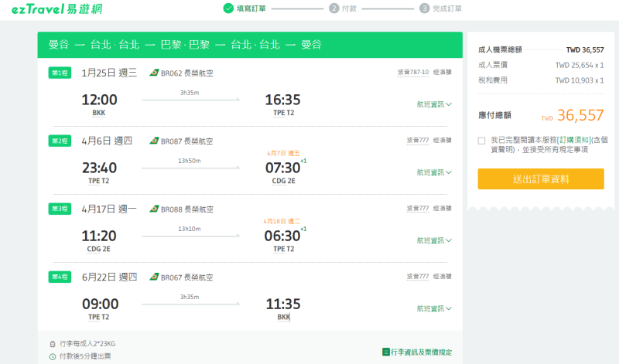Screen dimensions: 619x364
Task: Click the green 第1程 segment badge
Action: tap(60, 73)
